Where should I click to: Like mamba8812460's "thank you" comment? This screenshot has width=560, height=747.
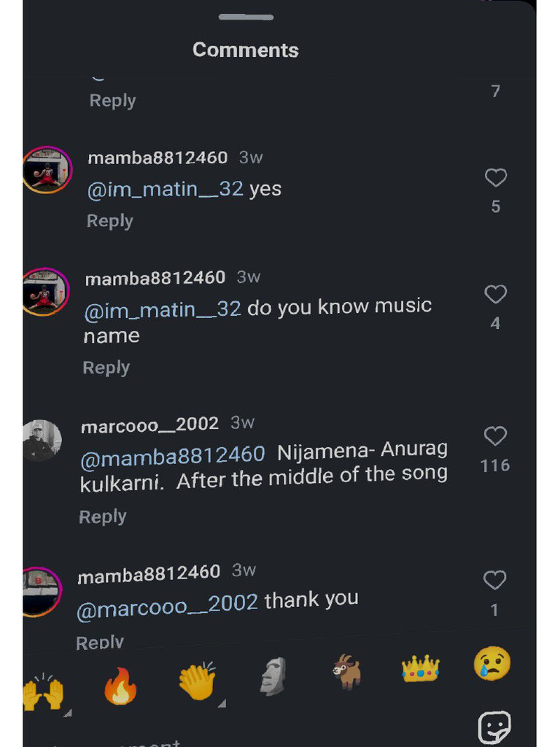pos(495,580)
